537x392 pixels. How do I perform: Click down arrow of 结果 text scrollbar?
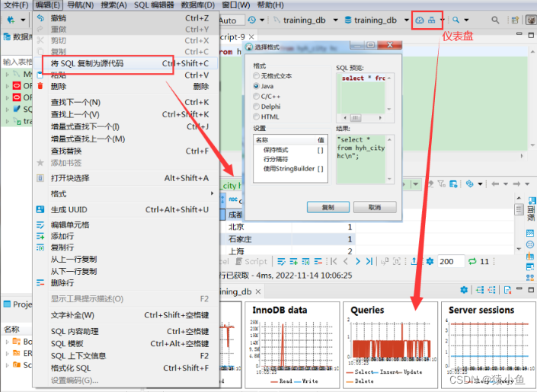click(x=389, y=179)
